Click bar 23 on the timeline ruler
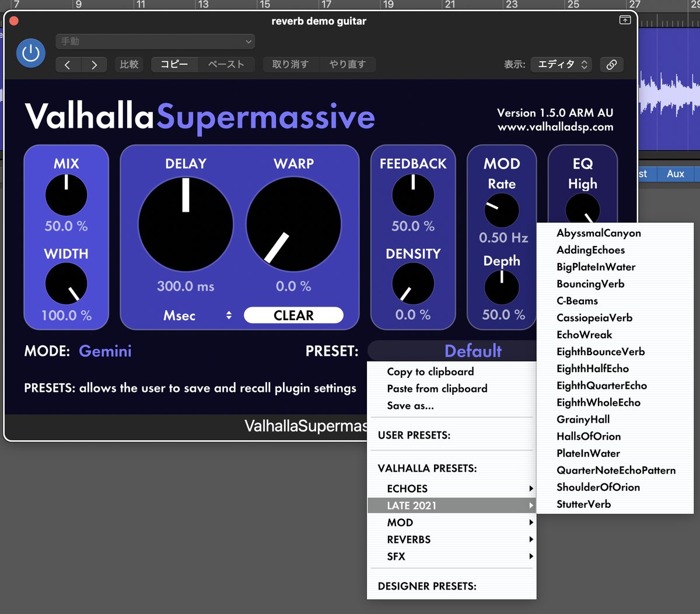Screen dimensions: 700x614 (512, 5)
